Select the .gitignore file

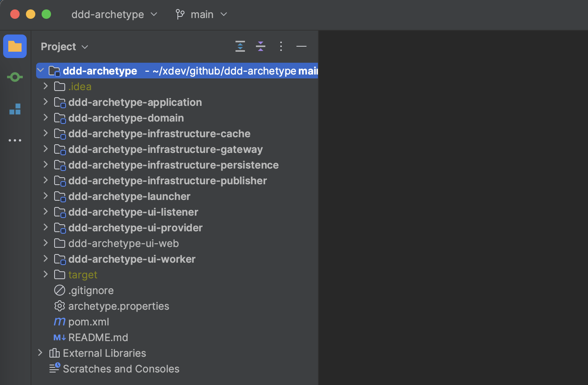tap(91, 291)
